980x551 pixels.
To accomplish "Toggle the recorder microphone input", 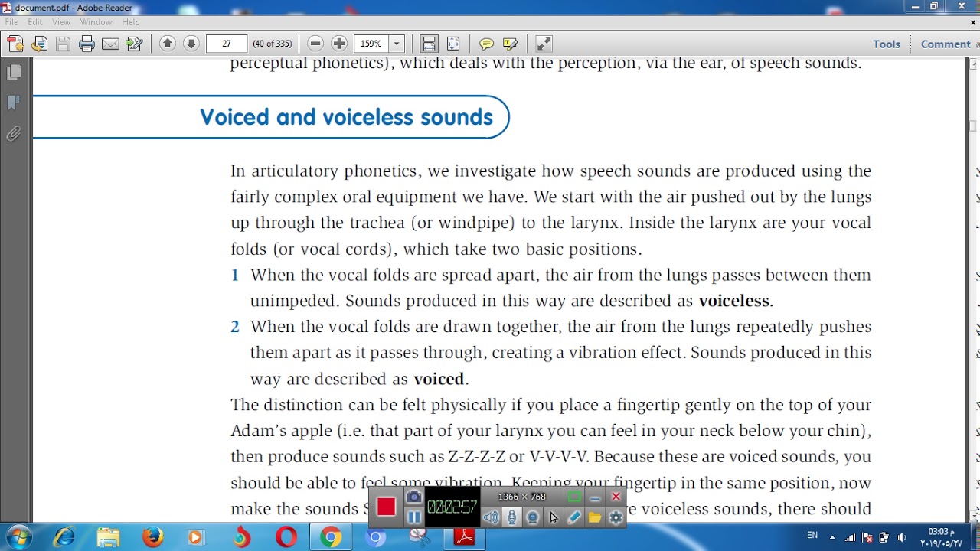I will [511, 517].
